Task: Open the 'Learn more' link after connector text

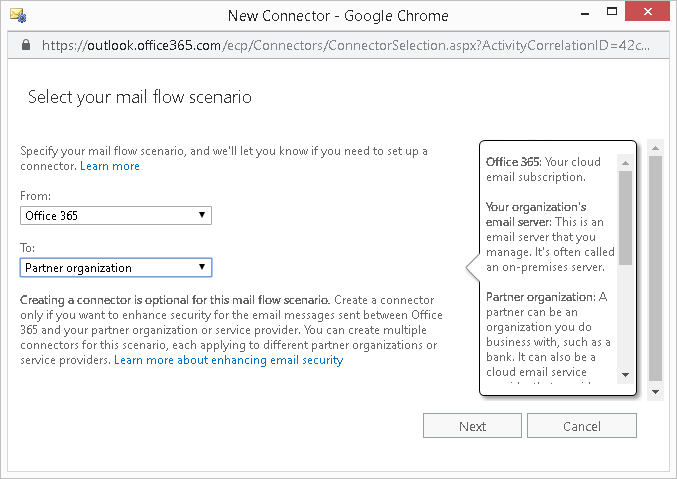Action: [110, 166]
